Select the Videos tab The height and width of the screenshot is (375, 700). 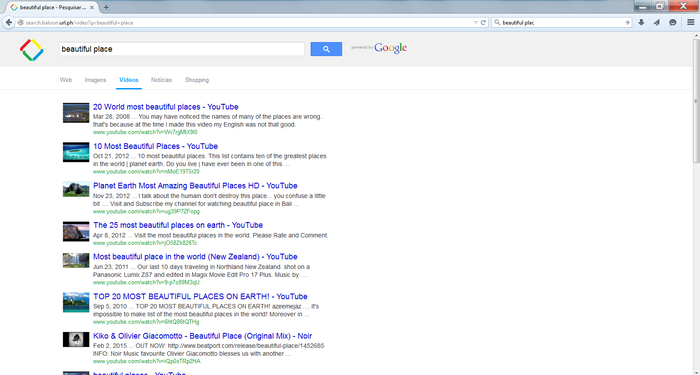pos(129,80)
